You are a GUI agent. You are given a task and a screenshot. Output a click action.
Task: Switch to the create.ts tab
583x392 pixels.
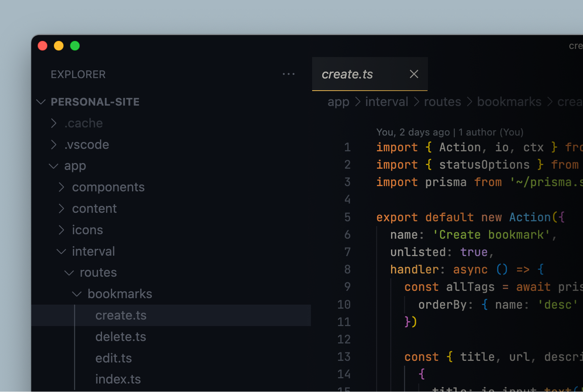[x=347, y=74]
